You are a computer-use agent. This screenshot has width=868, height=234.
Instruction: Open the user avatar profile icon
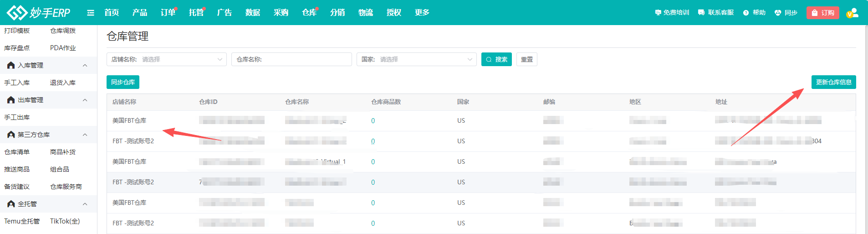pos(852,13)
